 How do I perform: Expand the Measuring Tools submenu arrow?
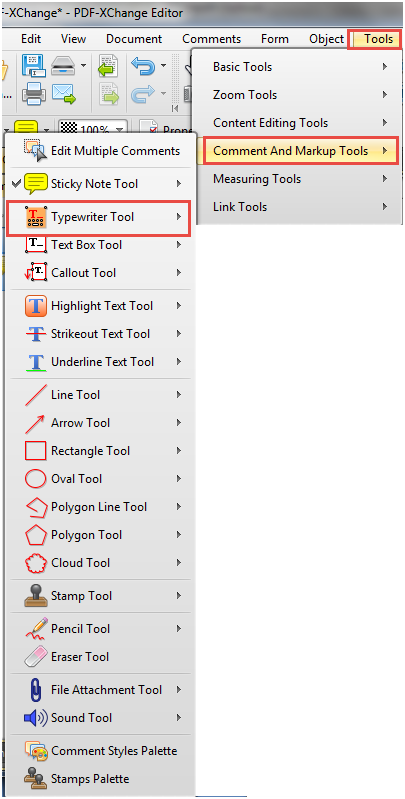(x=385, y=179)
